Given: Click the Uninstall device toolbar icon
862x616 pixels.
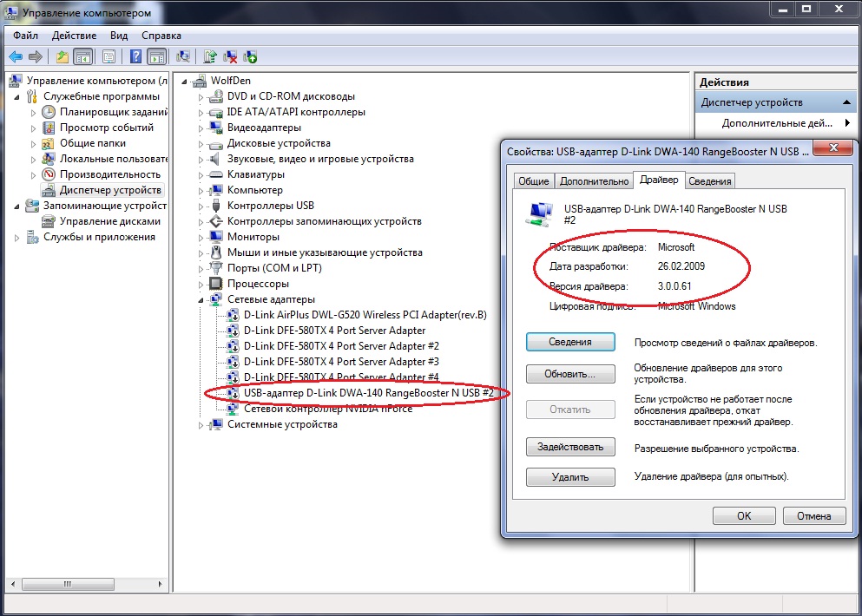Looking at the screenshot, I should coord(230,57).
